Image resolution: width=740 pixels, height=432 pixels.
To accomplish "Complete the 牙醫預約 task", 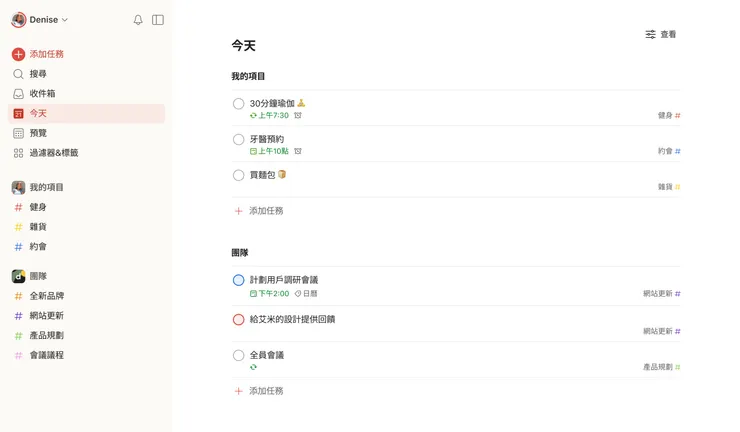I will [238, 140].
